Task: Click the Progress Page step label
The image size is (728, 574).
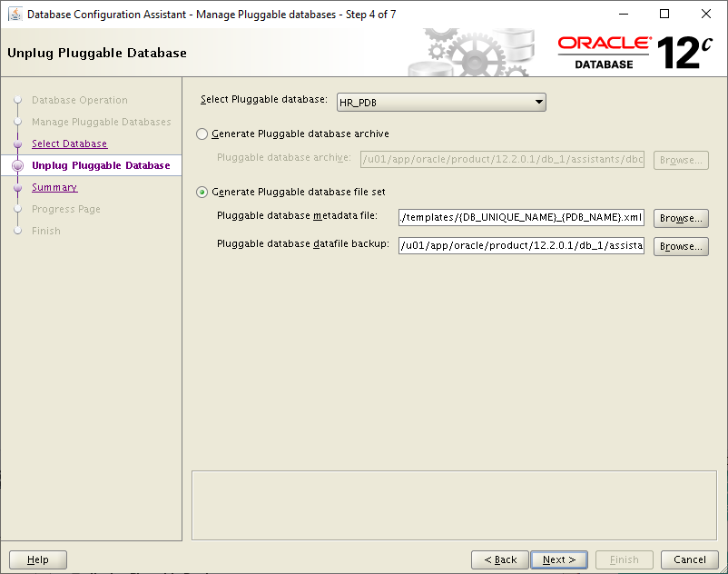Action: click(66, 209)
